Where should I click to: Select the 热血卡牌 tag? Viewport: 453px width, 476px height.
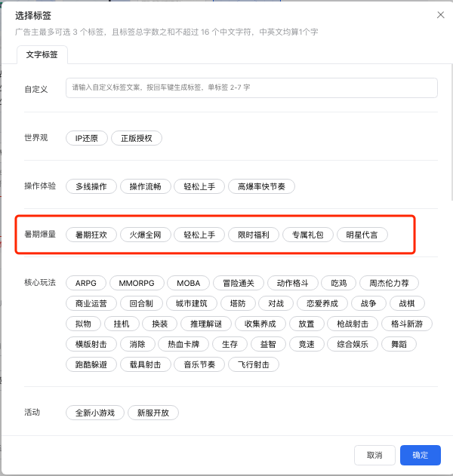pyautogui.click(x=183, y=344)
